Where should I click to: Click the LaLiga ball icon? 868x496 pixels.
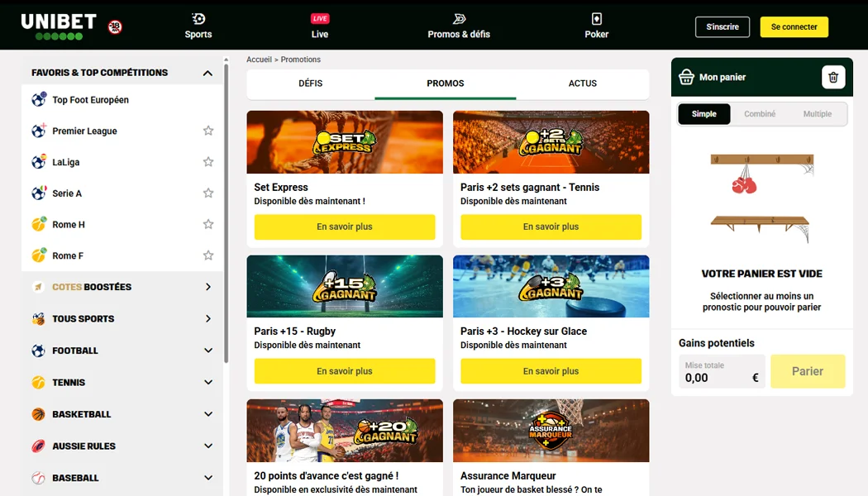[x=39, y=162]
